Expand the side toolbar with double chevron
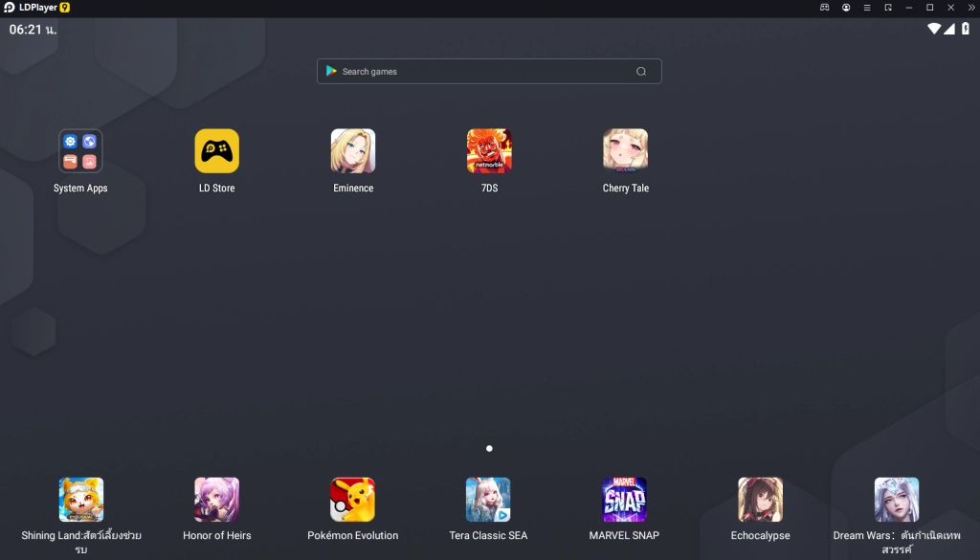 pos(970,8)
